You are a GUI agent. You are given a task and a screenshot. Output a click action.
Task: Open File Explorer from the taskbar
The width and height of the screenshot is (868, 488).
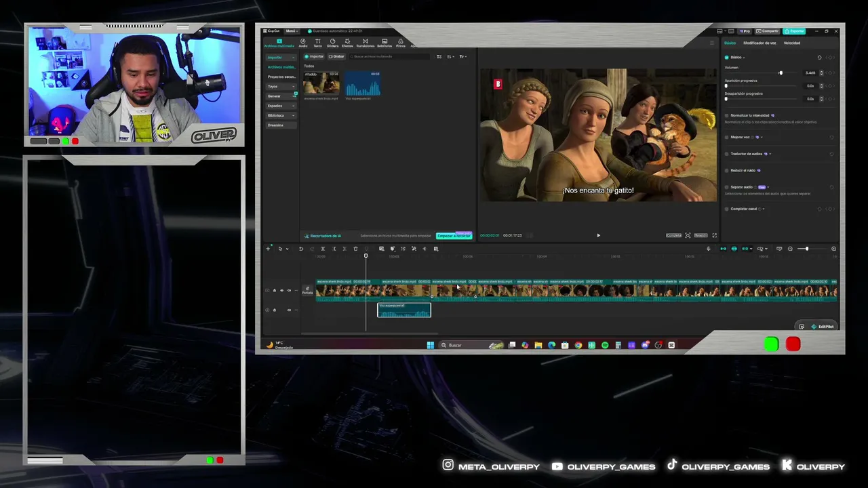tap(538, 345)
